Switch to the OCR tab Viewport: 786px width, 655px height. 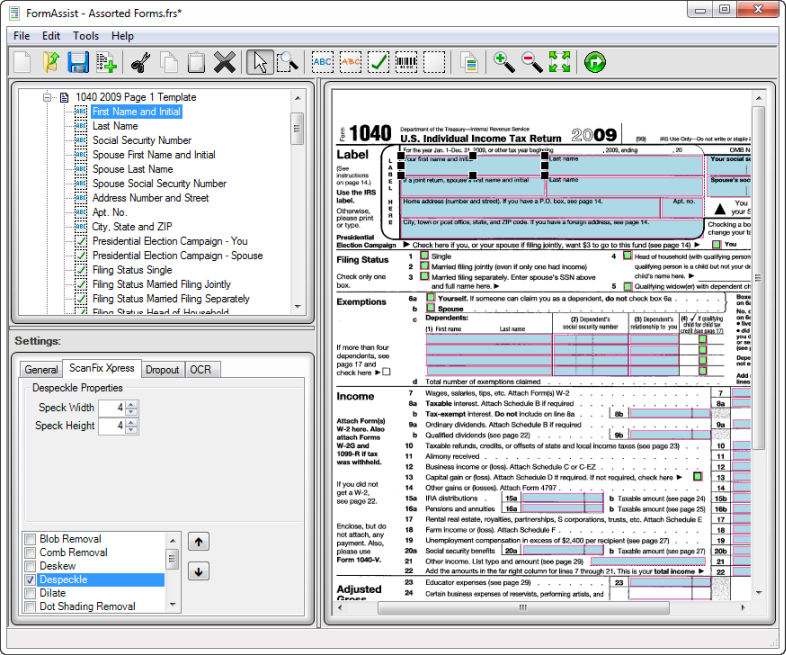pyautogui.click(x=201, y=370)
